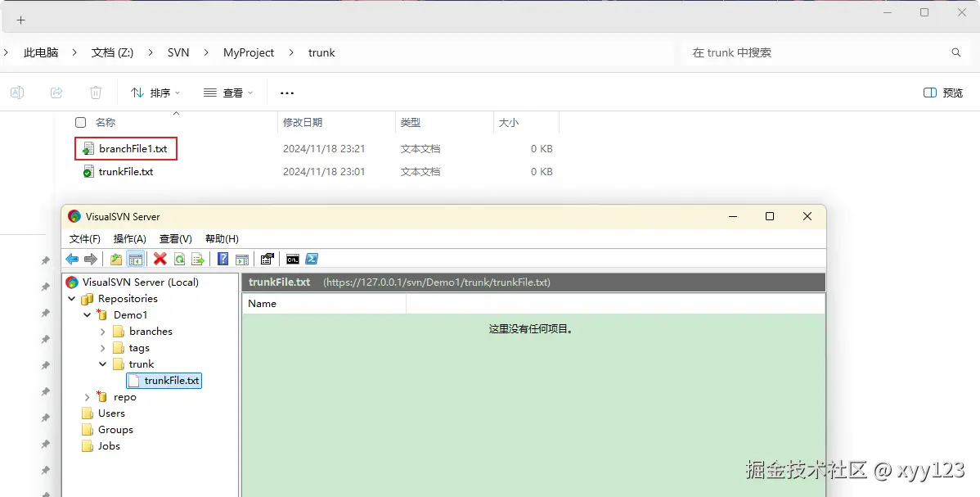Toggle the Show/Hide console tree icon
980x497 pixels.
click(136, 259)
